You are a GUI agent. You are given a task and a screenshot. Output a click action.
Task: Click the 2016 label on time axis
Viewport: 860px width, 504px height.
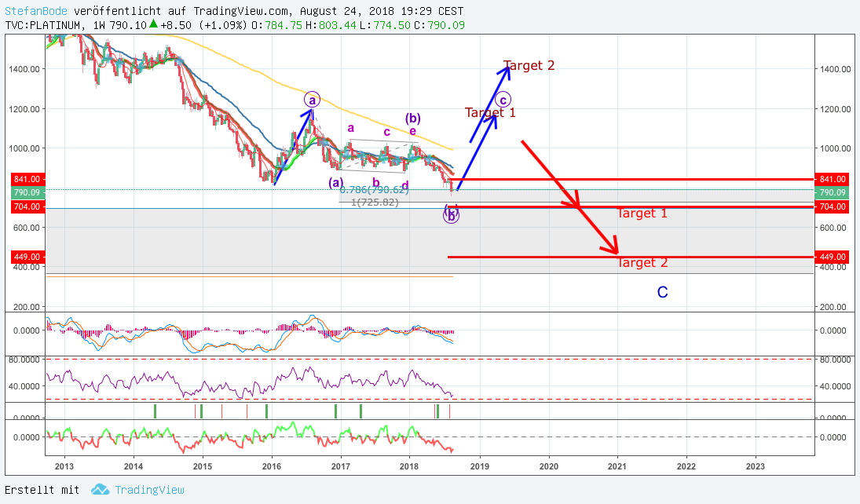272,466
